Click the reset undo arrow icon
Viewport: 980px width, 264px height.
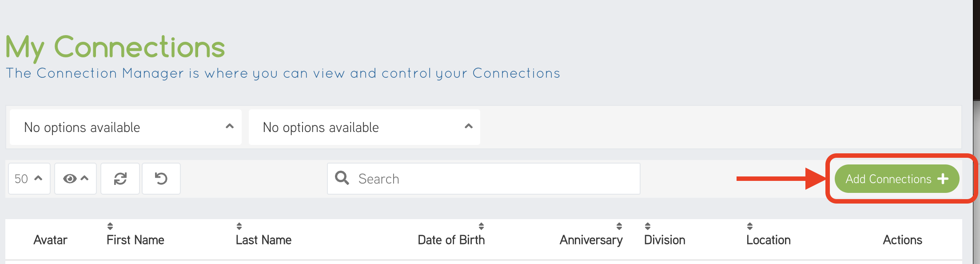(161, 179)
